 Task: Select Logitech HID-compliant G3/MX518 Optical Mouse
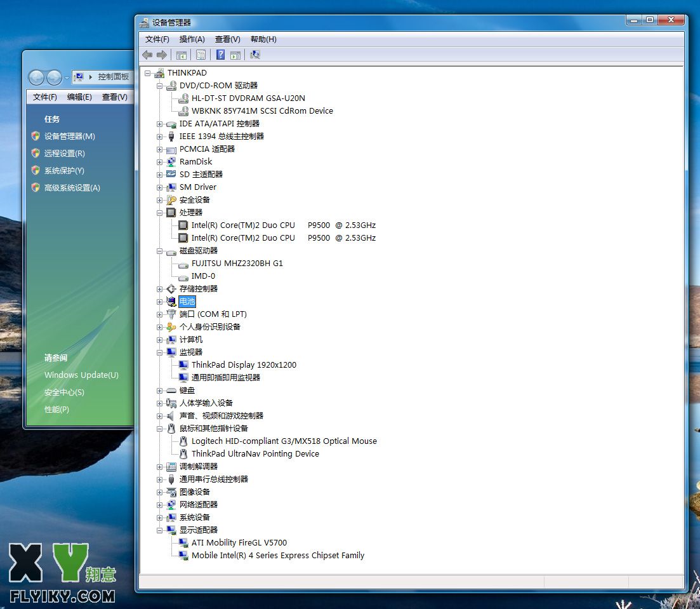284,441
